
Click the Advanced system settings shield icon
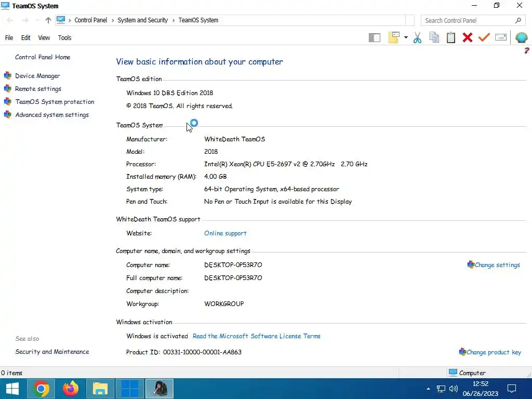(x=8, y=114)
